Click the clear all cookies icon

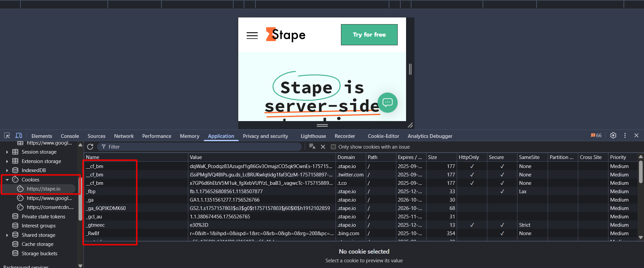(312, 147)
